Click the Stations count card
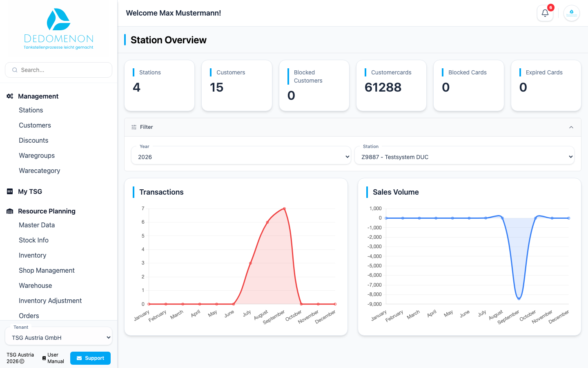Image resolution: width=588 pixels, height=368 pixels. coord(160,85)
